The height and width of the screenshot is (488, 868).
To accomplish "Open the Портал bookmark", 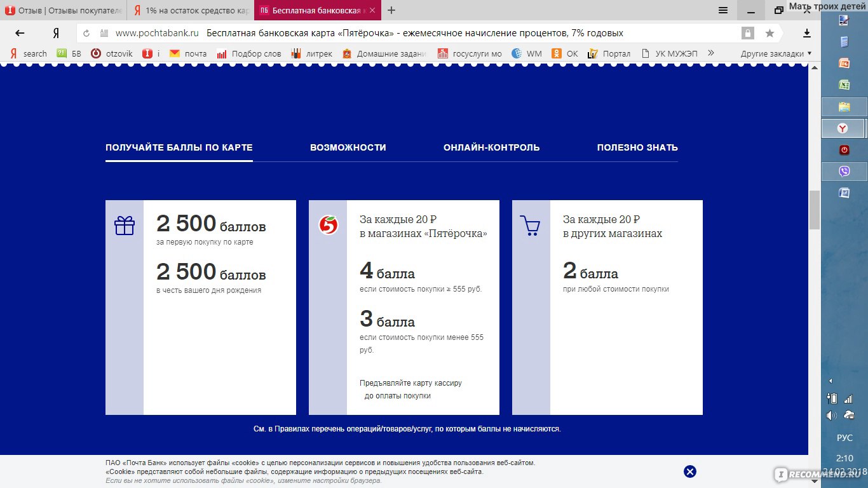I will tap(609, 53).
